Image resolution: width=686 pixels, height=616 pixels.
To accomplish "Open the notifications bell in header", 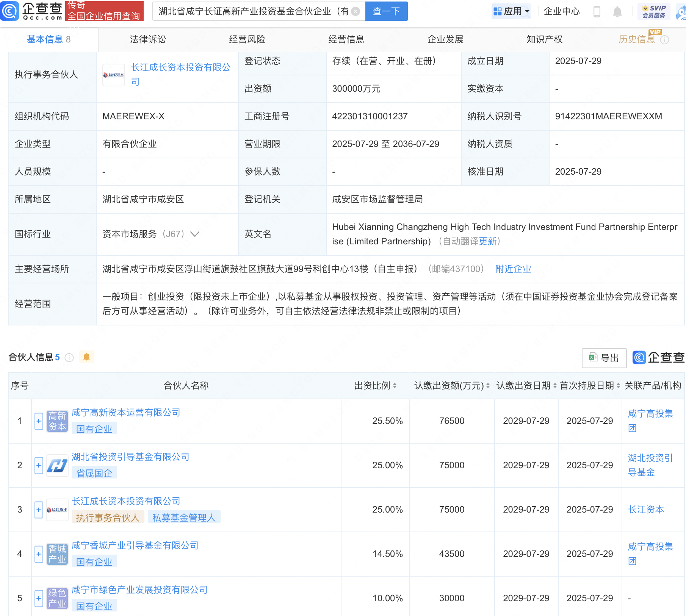I will coord(617,12).
